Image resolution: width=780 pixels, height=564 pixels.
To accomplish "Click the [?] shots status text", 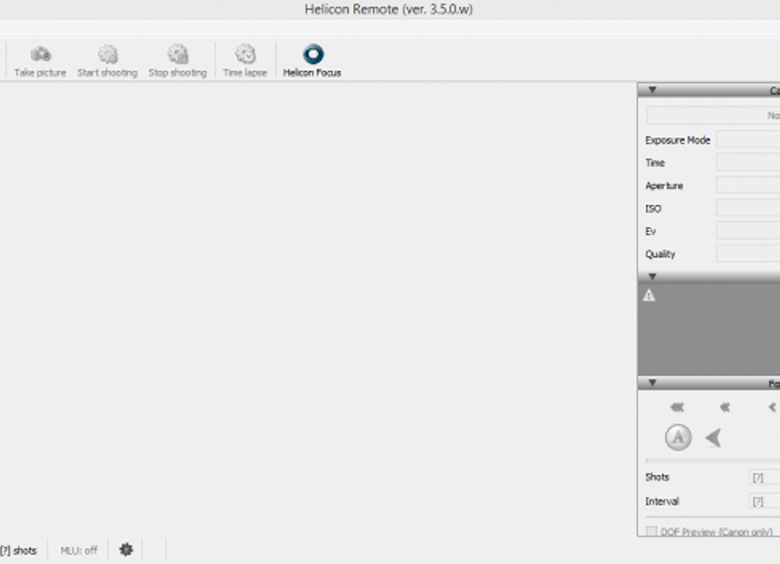I will point(18,550).
